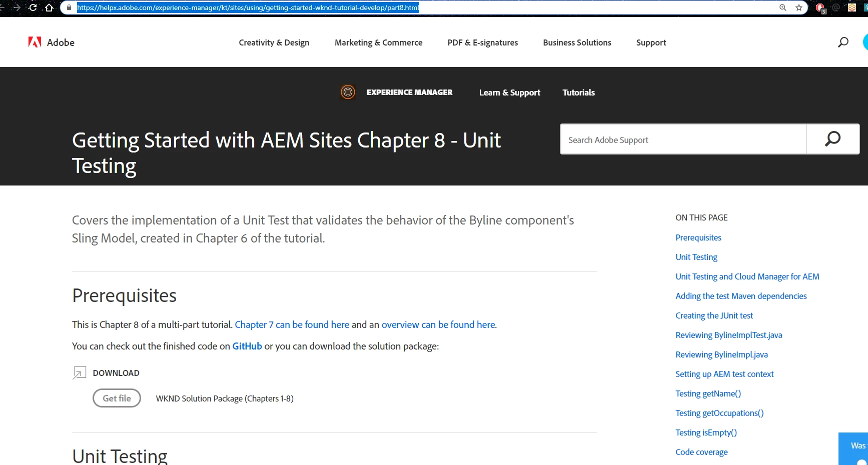Viewport: 868px width, 465px height.
Task: Jump to Code coverage section
Action: pos(701,452)
